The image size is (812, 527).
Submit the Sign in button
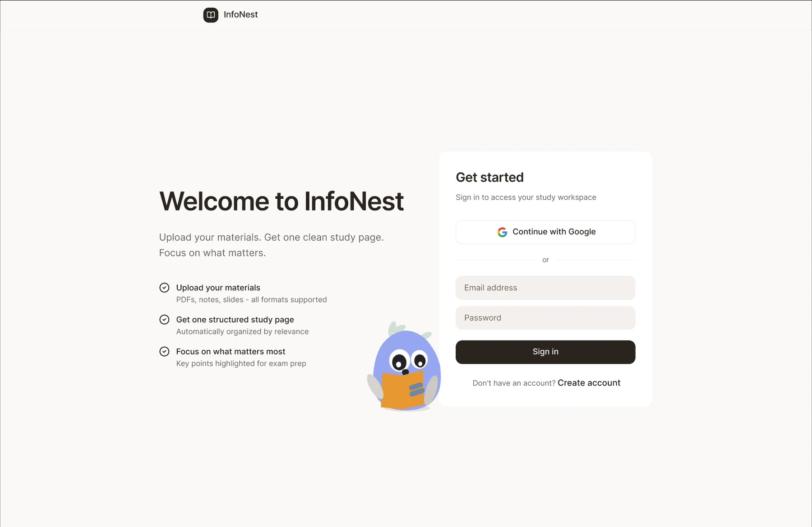tap(545, 352)
